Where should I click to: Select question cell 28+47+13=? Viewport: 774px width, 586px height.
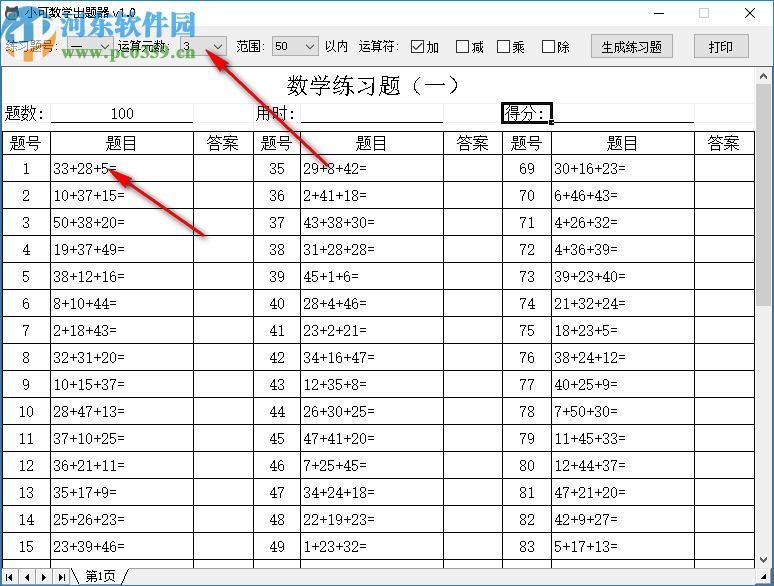pos(122,411)
